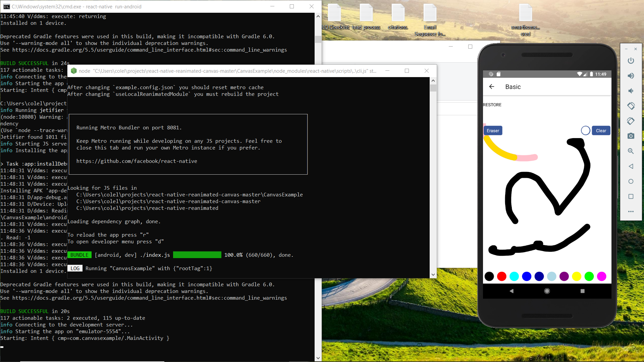Open extended controls via three dots
Viewport: 644px width, 362px height.
[x=631, y=212]
